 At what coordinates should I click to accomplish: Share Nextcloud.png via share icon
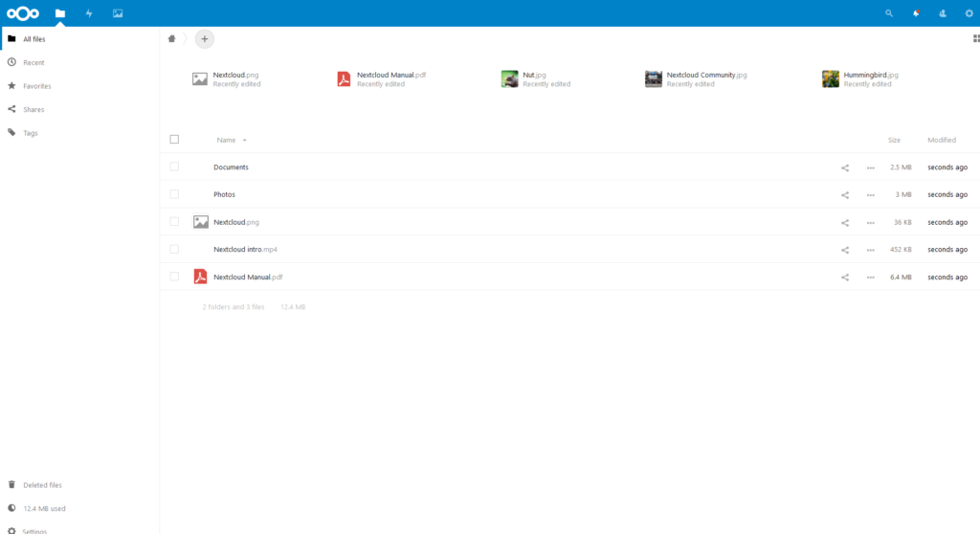[845, 223]
